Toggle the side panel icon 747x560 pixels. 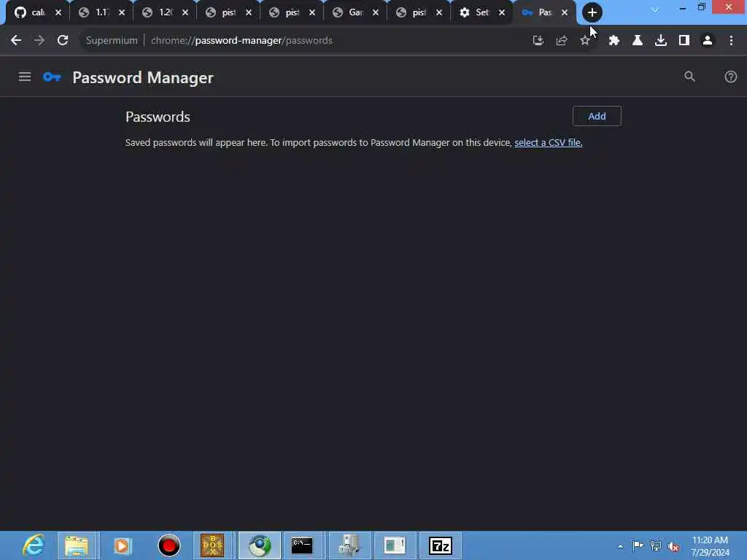[x=684, y=41]
